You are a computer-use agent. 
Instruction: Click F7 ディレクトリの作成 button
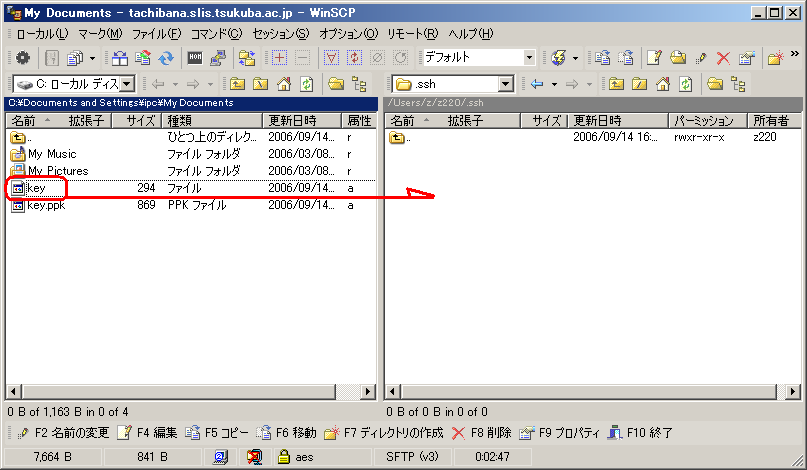[383, 433]
